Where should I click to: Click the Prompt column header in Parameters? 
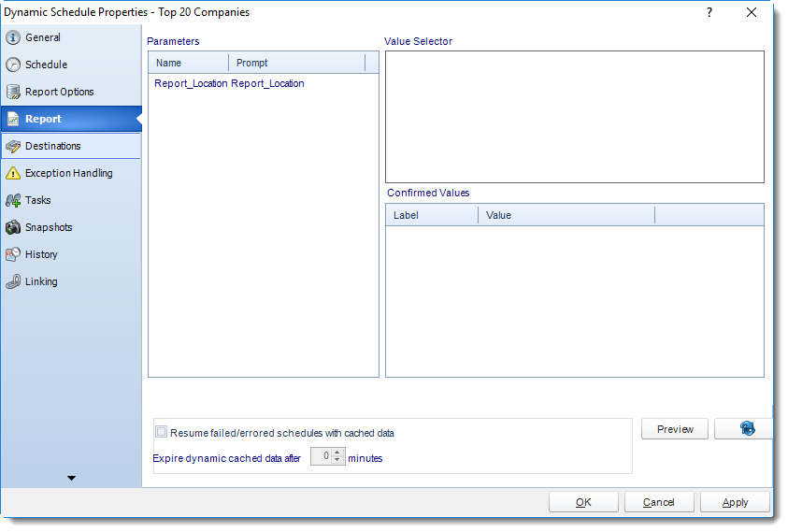tap(296, 64)
